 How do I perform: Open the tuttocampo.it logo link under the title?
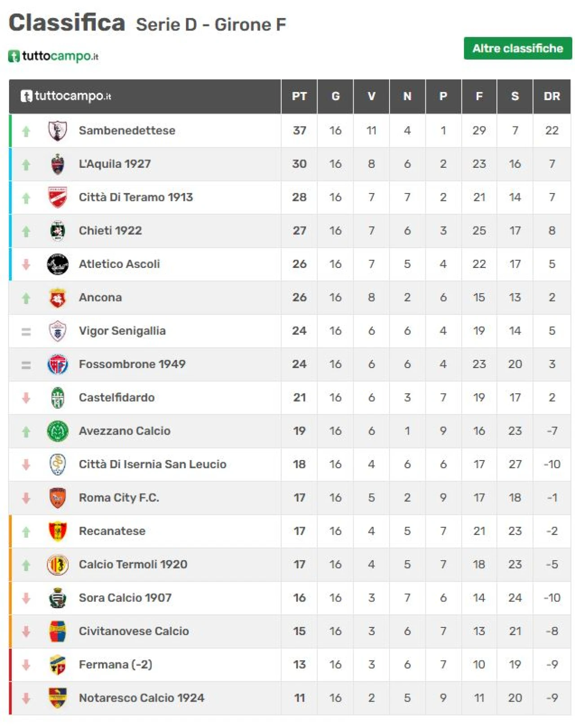point(53,56)
